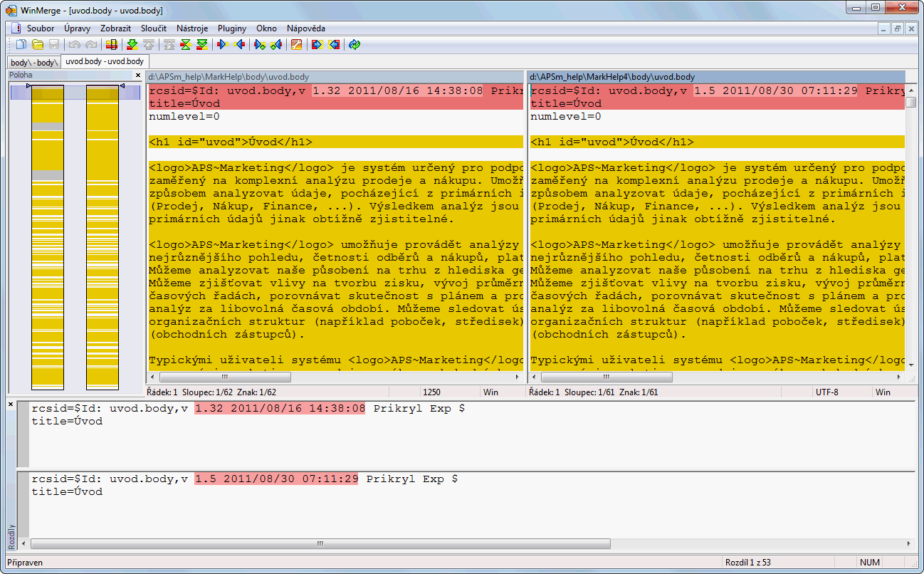Click left file path header MarkHelp\body\uvod.body
Viewport: 924px width, 574px height.
pyautogui.click(x=335, y=76)
